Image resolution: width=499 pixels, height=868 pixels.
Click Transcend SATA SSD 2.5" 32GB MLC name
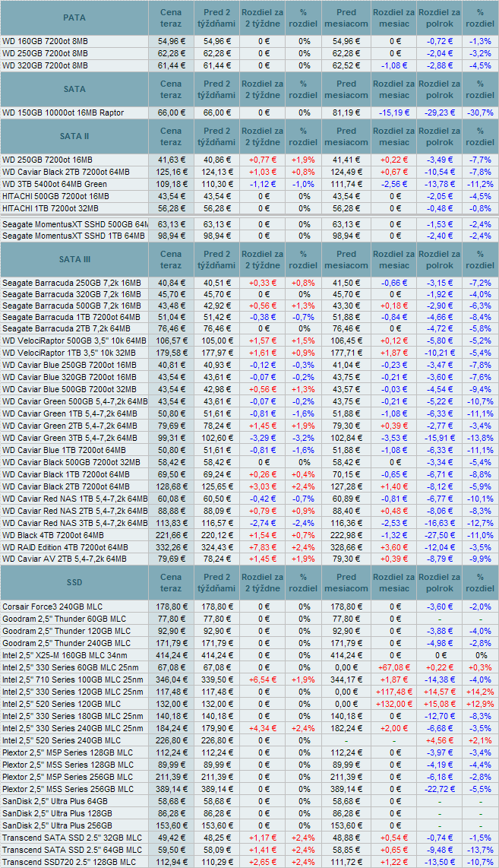(x=72, y=838)
